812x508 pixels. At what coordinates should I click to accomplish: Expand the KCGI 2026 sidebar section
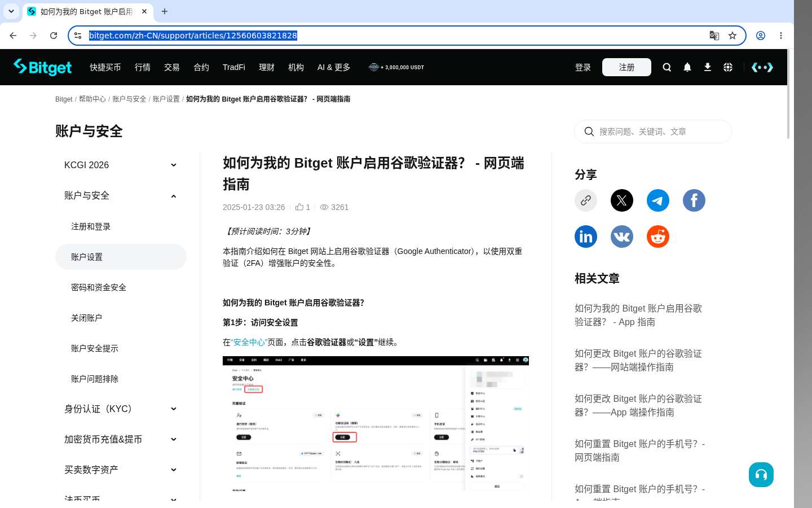pos(174,165)
